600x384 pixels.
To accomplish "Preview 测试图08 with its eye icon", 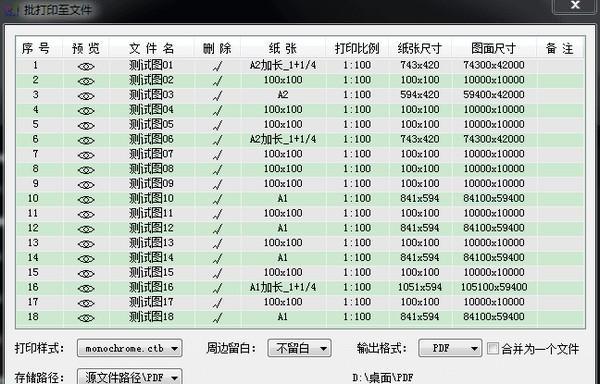I will 86,170.
